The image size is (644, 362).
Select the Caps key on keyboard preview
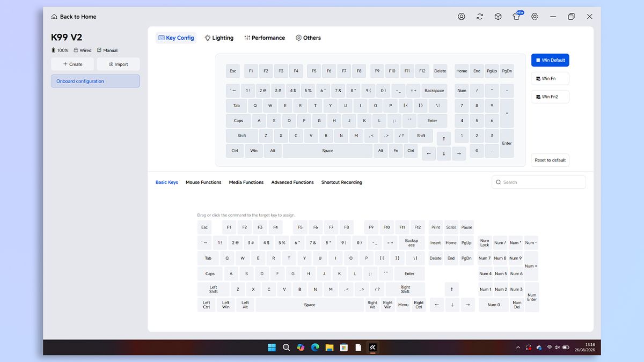pyautogui.click(x=238, y=121)
